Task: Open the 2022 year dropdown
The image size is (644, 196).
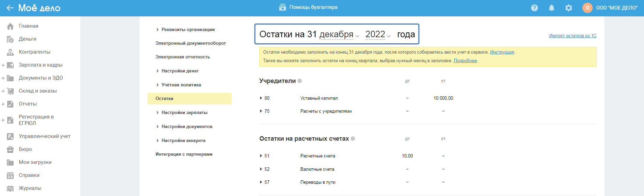Action: pyautogui.click(x=378, y=34)
